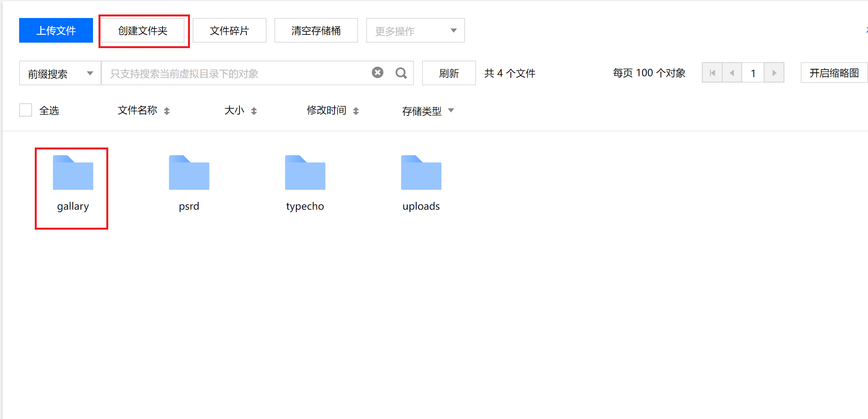Open the uploads folder icon
This screenshot has height=419, width=868.
pos(421,173)
